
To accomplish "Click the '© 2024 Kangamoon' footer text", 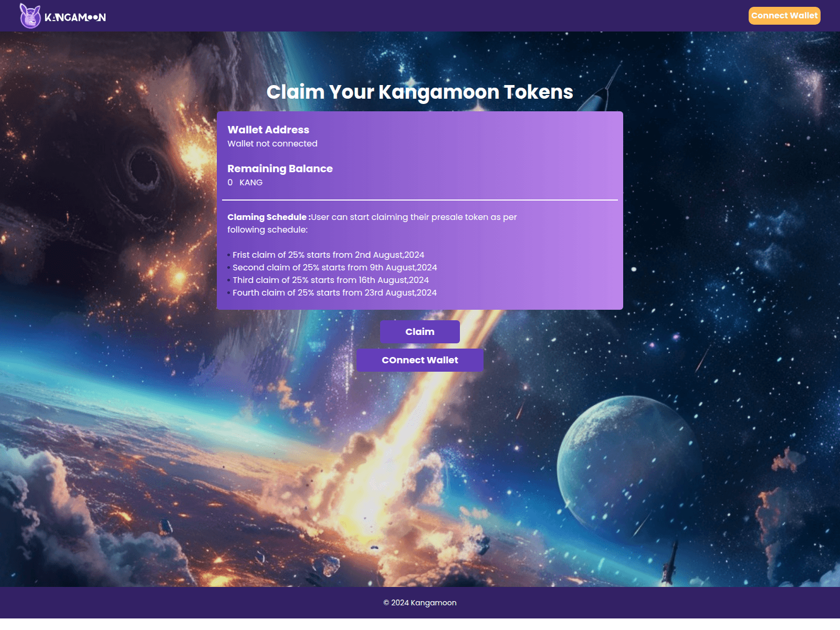I will [419, 603].
